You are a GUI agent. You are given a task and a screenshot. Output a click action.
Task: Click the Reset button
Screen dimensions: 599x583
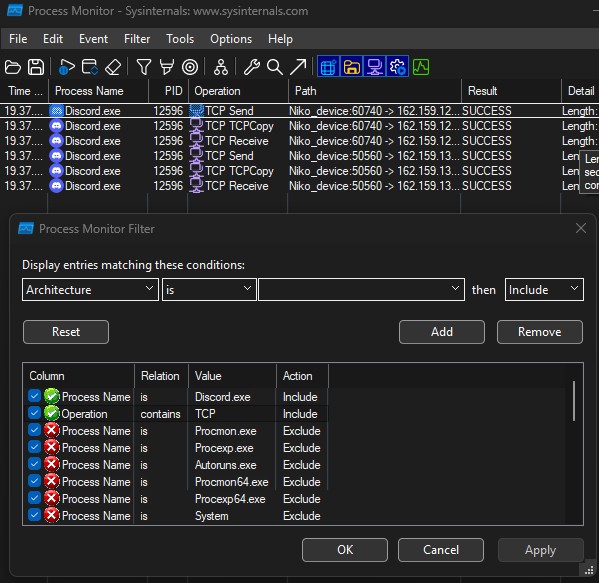66,332
